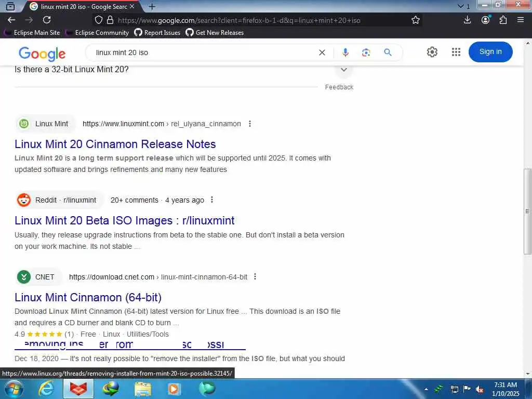Screen dimensions: 532x399
Task: Click the www.linuxmint.com URL text
Action: [162, 124]
